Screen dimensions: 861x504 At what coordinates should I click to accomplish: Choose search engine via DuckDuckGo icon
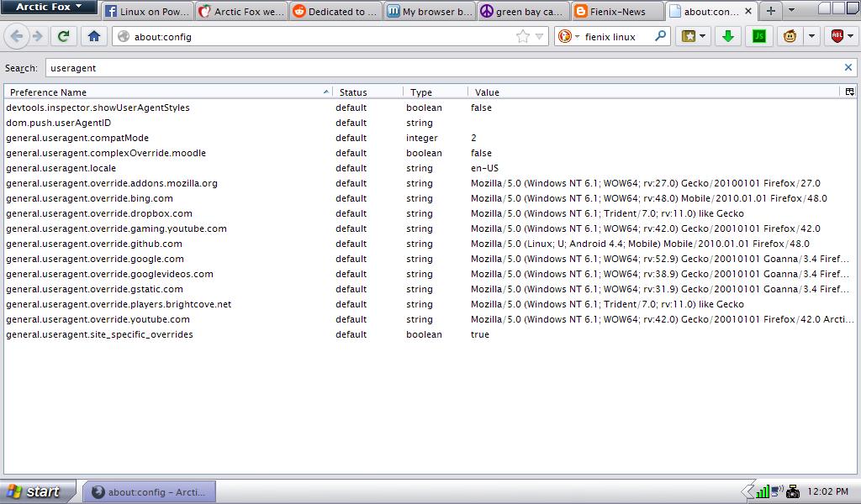pyautogui.click(x=564, y=37)
